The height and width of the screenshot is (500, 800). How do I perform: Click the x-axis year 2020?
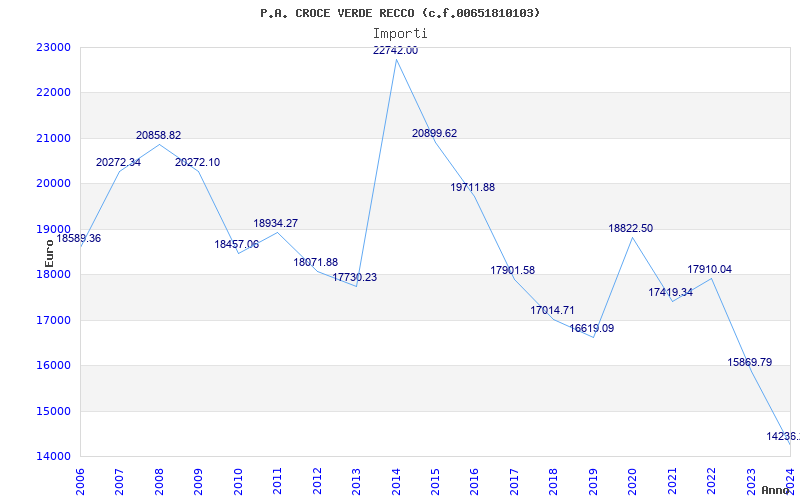[633, 481]
